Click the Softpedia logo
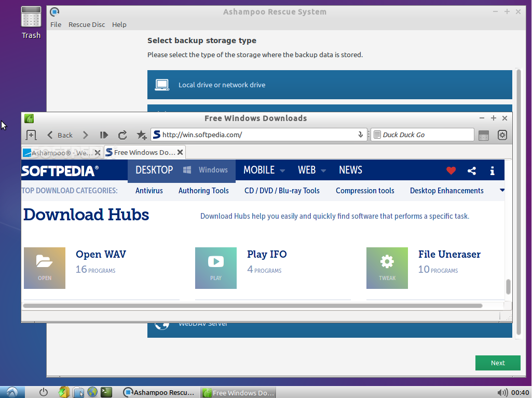The height and width of the screenshot is (398, 532). [x=60, y=171]
